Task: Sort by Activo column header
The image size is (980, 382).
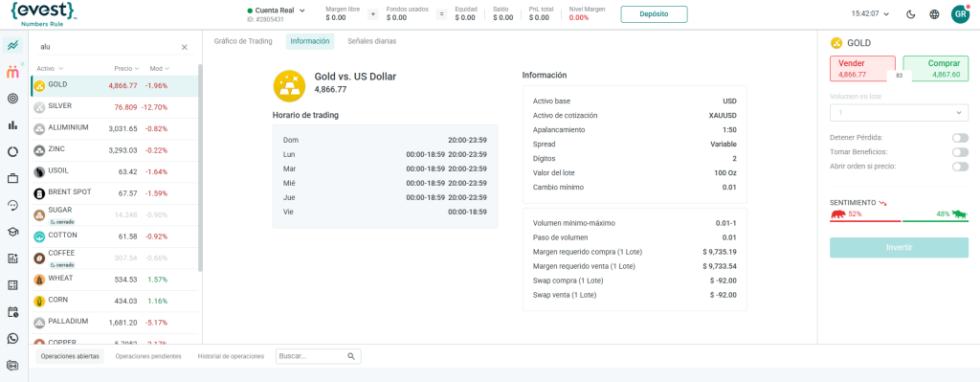Action: click(50, 69)
